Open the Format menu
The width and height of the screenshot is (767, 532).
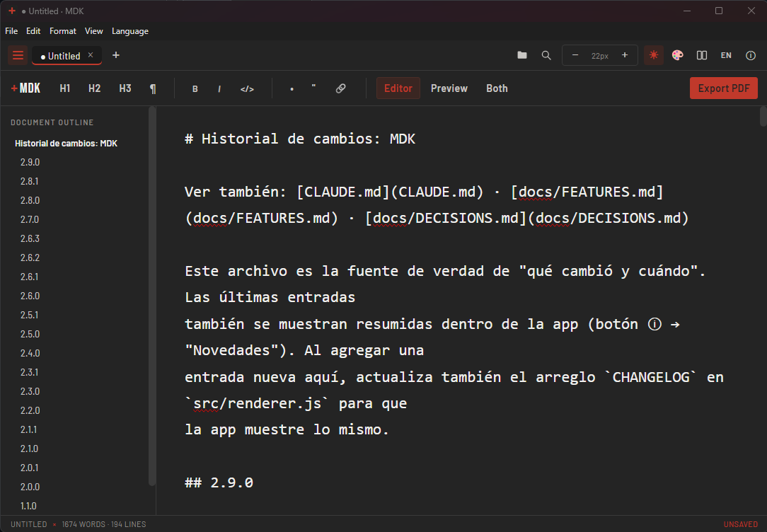point(63,31)
